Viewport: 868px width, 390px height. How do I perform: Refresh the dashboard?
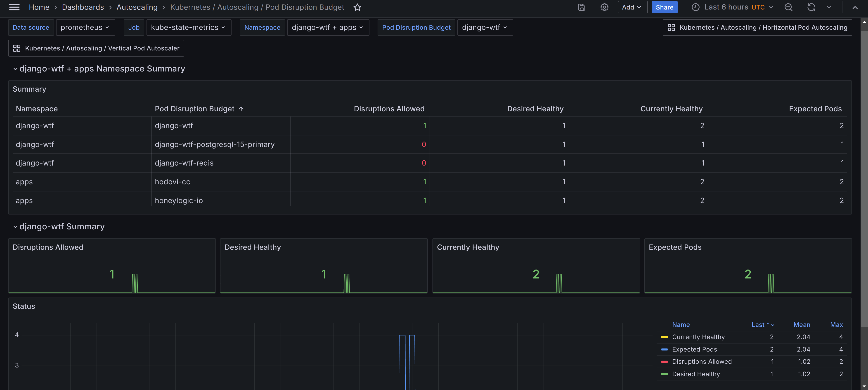point(811,7)
